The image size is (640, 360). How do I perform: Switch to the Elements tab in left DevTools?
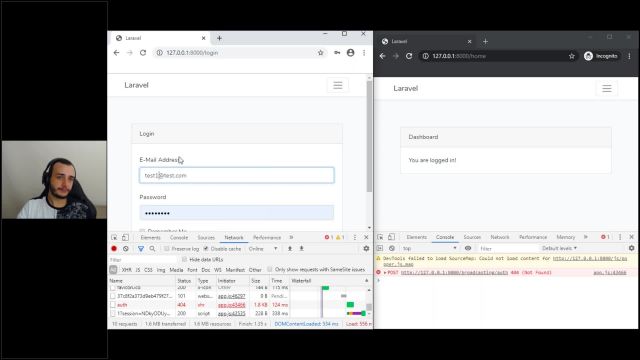151,238
